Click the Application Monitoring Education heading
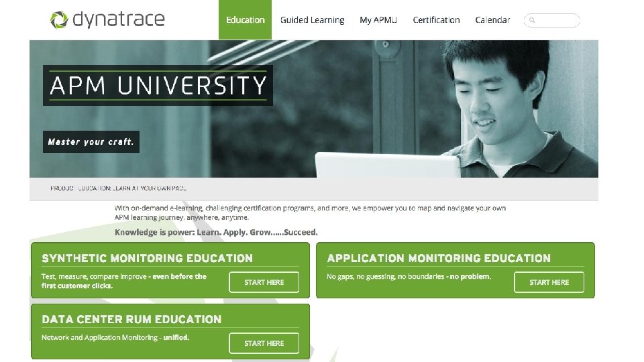 439,258
